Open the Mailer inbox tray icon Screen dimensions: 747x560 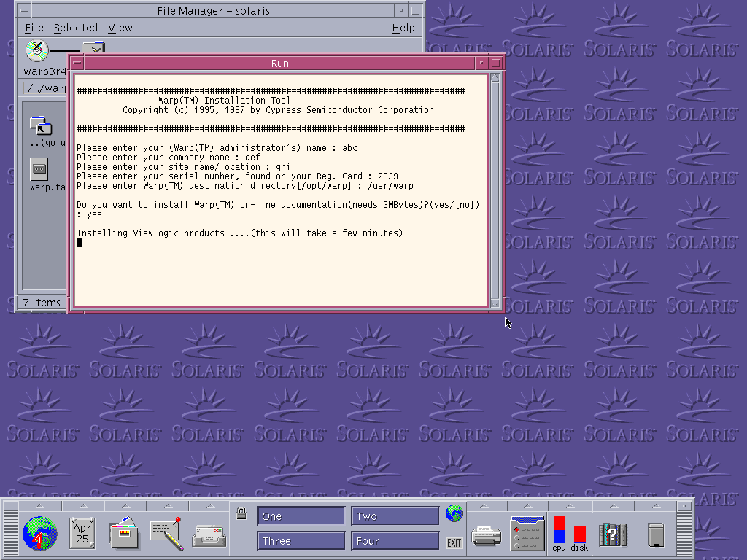(x=209, y=534)
